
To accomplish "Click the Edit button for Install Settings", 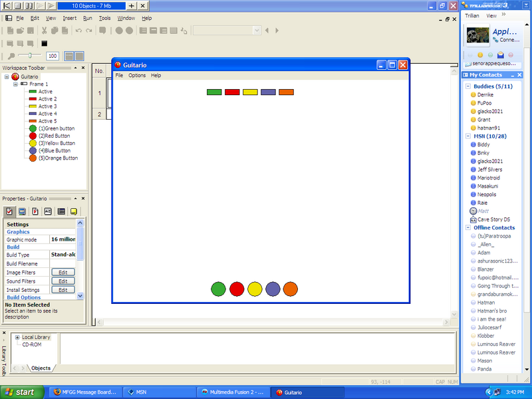I will click(63, 290).
